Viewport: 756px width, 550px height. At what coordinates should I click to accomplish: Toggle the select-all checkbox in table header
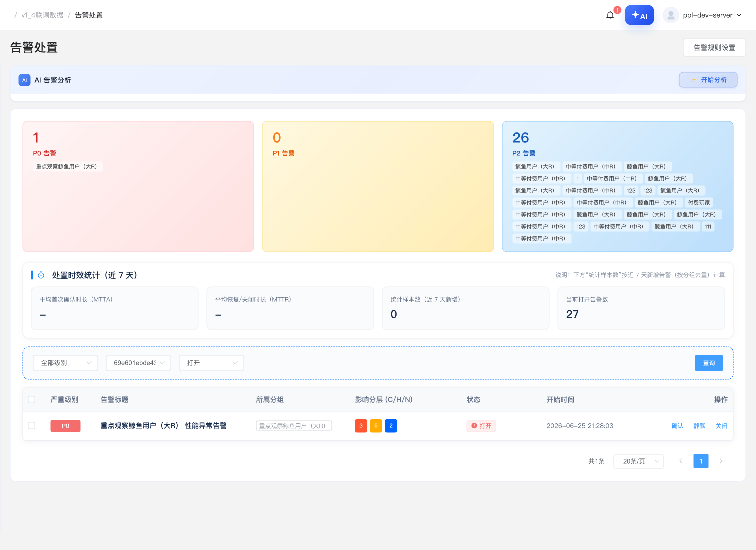tap(32, 399)
